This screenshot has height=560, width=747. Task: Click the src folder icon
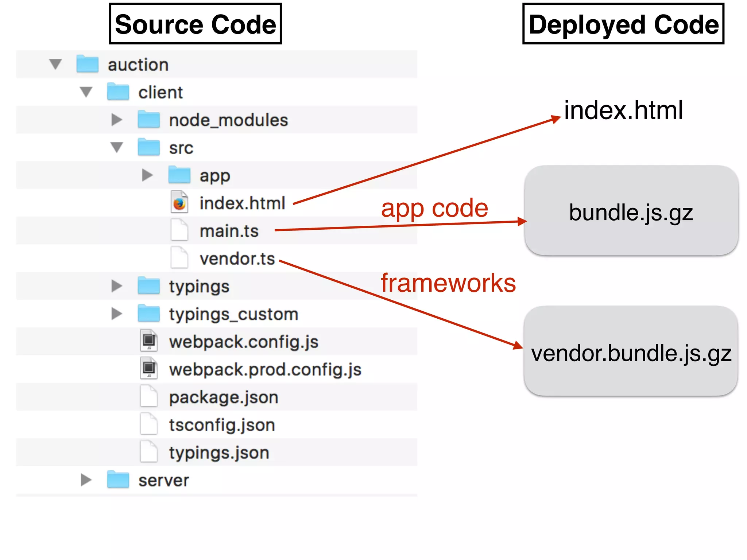coord(149,147)
